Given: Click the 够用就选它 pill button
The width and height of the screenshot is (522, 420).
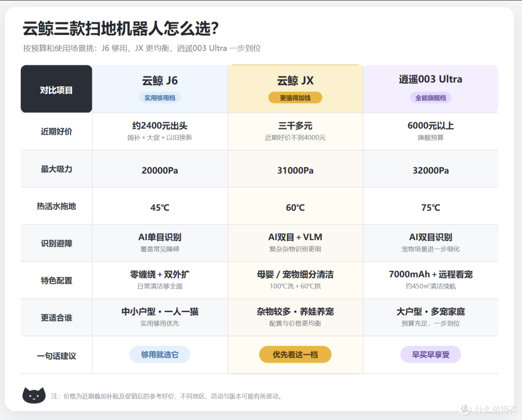Looking at the screenshot, I should (160, 355).
